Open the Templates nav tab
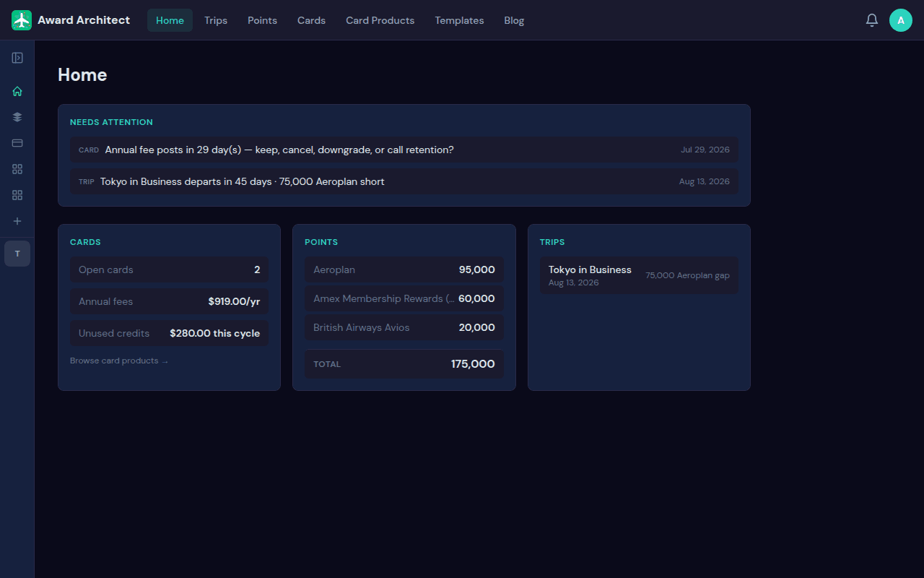 click(x=459, y=20)
